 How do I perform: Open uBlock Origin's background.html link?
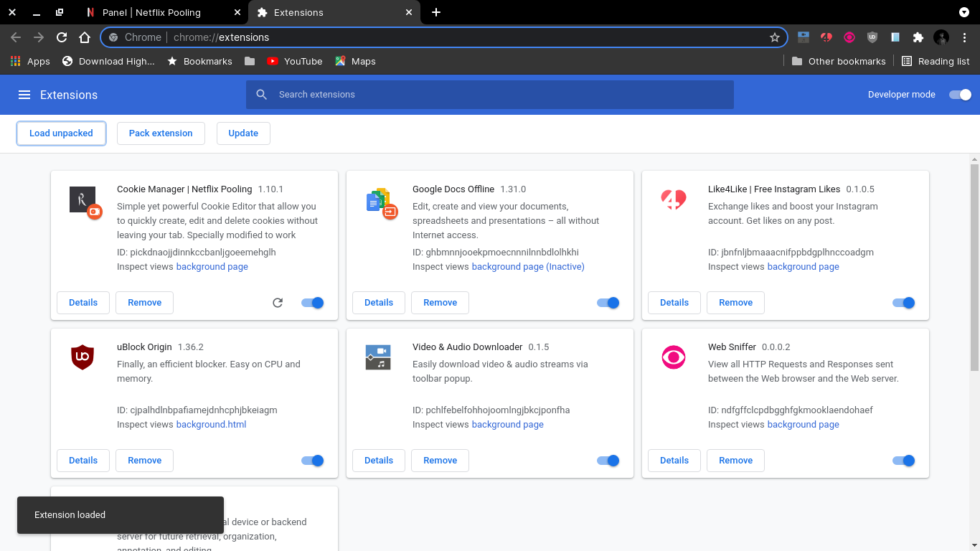(212, 425)
